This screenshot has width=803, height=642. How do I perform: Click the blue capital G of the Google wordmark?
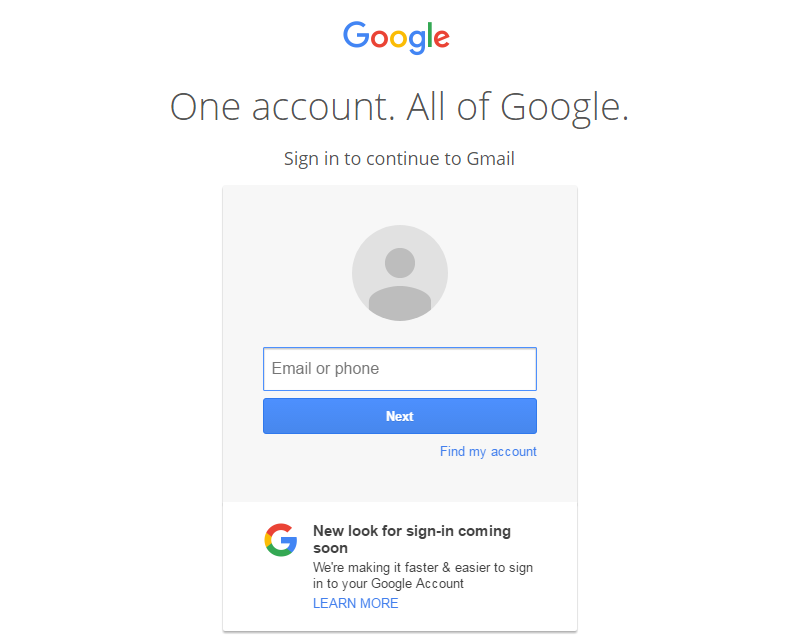357,35
